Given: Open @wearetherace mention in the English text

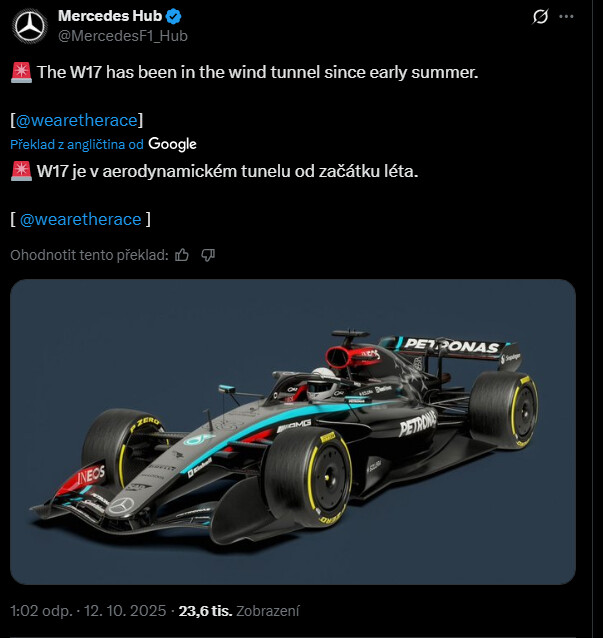Looking at the screenshot, I should click(x=76, y=121).
